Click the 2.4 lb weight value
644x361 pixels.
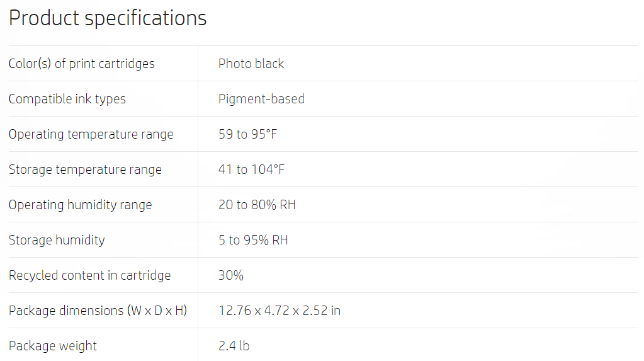(x=234, y=347)
